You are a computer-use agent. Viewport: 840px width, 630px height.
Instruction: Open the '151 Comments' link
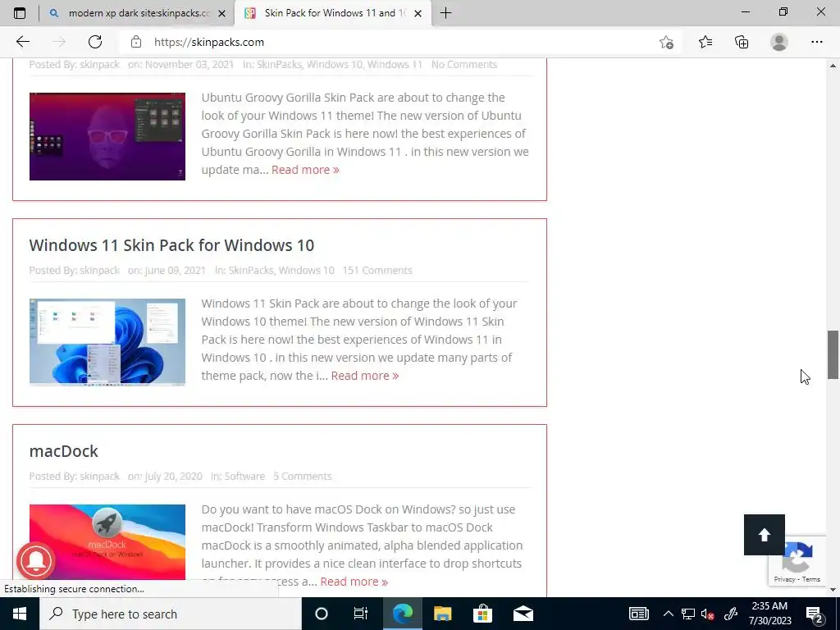(377, 270)
